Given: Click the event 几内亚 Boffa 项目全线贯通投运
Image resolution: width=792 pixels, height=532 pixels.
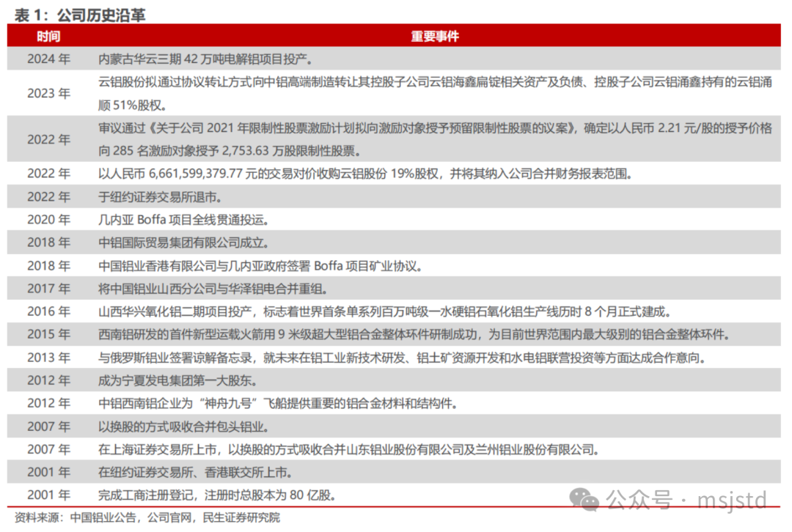Looking at the screenshot, I should [184, 220].
